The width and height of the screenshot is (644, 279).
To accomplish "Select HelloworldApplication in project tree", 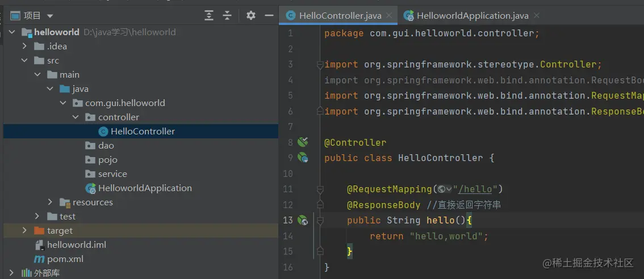I will (x=145, y=188).
